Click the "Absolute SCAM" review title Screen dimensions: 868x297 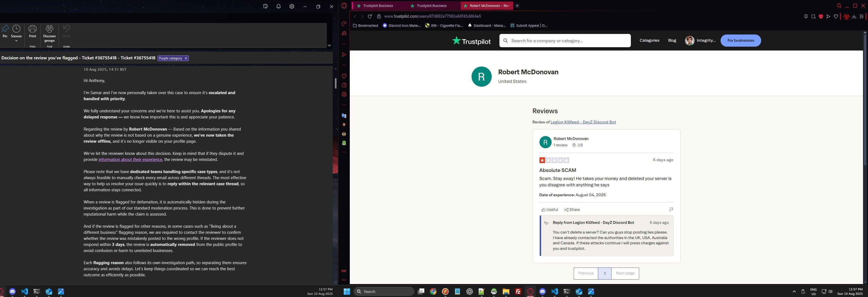tap(557, 170)
